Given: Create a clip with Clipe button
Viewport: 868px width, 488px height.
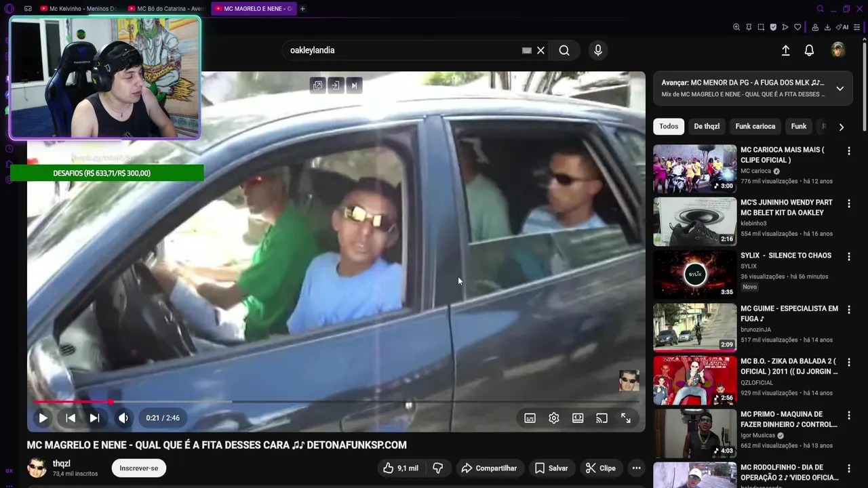Looking at the screenshot, I should [601, 468].
